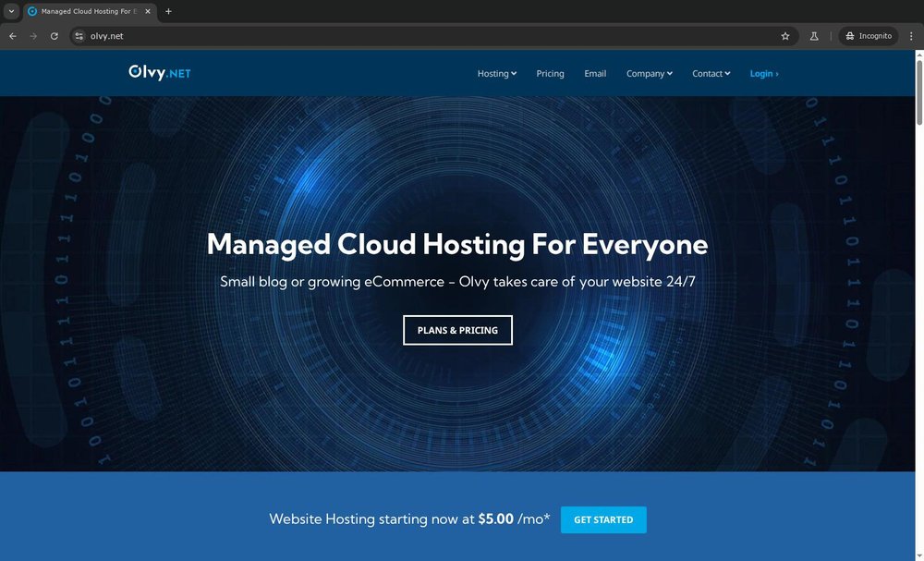Click the Login link
Image resolution: width=924 pixels, height=561 pixels.
pyautogui.click(x=764, y=74)
